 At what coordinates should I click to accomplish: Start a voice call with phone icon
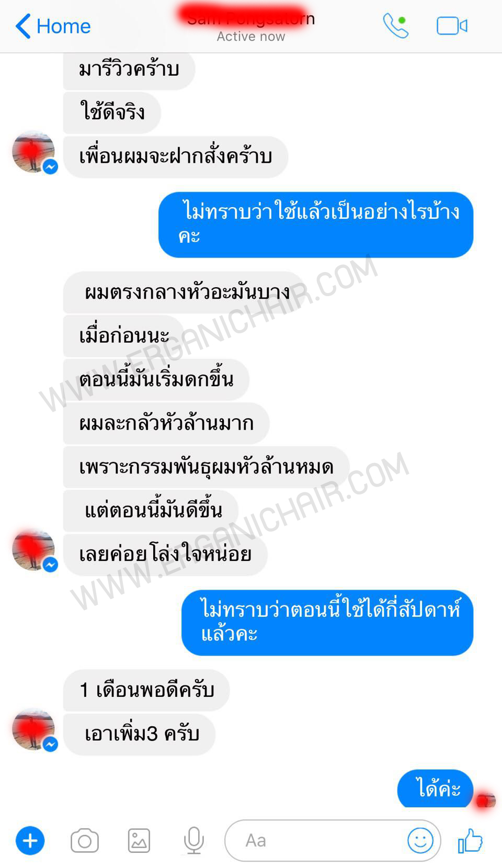(x=395, y=26)
